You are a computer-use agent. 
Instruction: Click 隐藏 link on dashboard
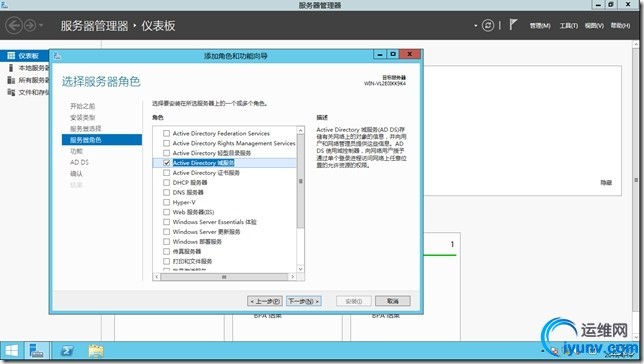[606, 182]
